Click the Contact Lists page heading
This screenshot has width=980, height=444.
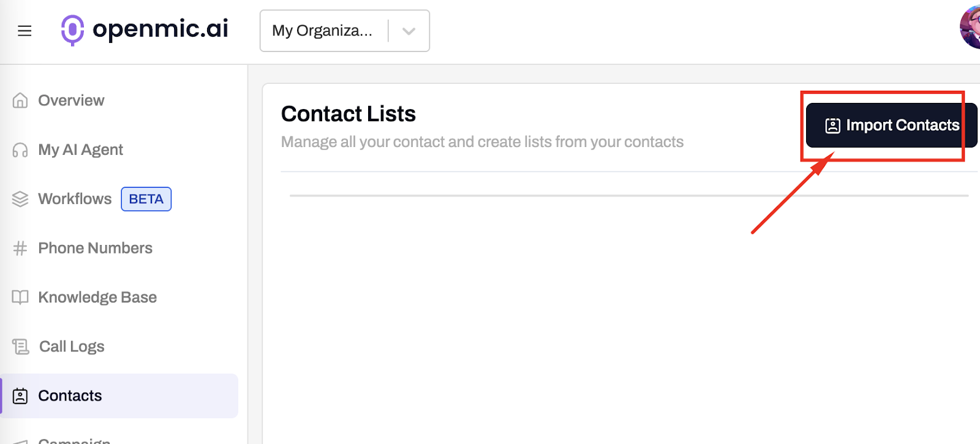[348, 113]
